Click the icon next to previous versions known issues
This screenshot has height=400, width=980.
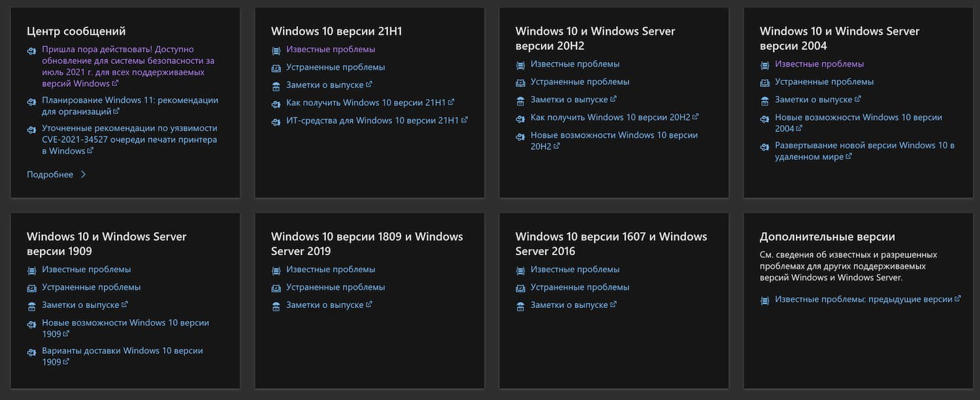(764, 300)
